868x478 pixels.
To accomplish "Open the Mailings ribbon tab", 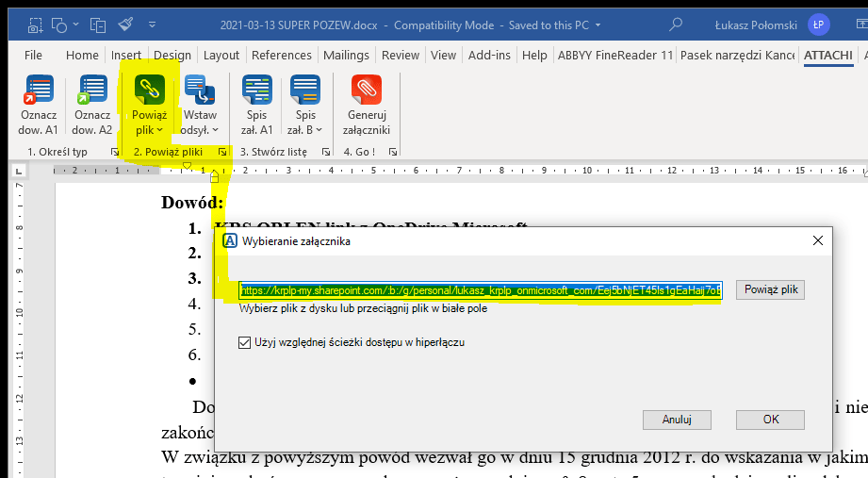I will click(x=346, y=56).
